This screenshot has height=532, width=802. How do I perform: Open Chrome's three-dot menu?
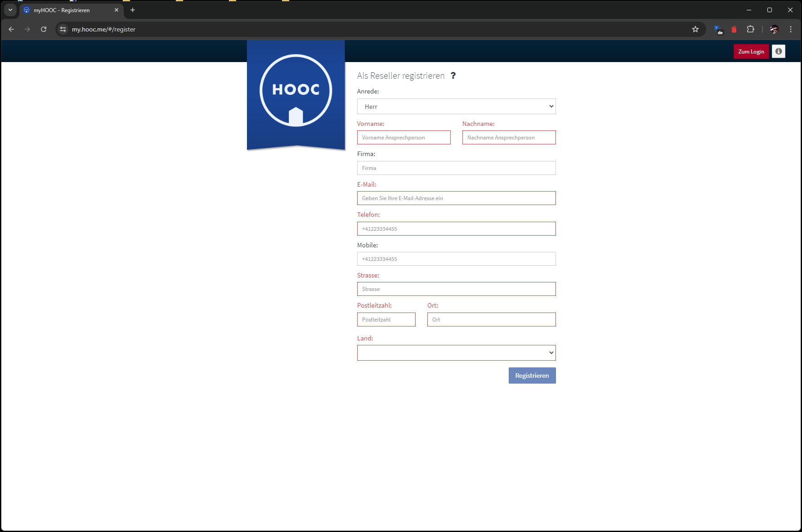pos(790,29)
